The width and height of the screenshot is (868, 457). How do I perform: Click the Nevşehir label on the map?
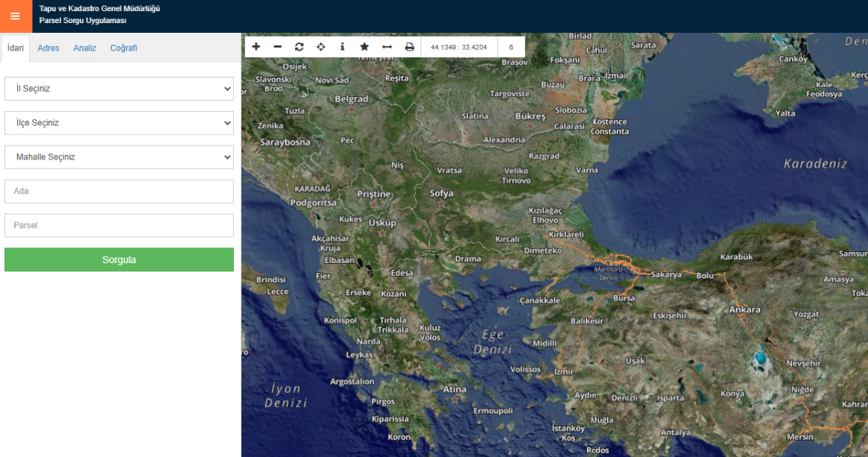click(x=803, y=363)
